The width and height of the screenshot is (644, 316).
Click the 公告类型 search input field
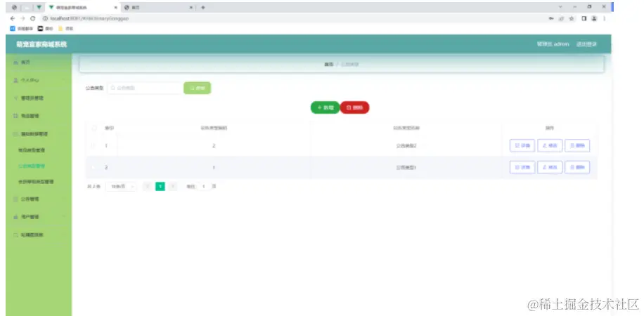tap(146, 88)
